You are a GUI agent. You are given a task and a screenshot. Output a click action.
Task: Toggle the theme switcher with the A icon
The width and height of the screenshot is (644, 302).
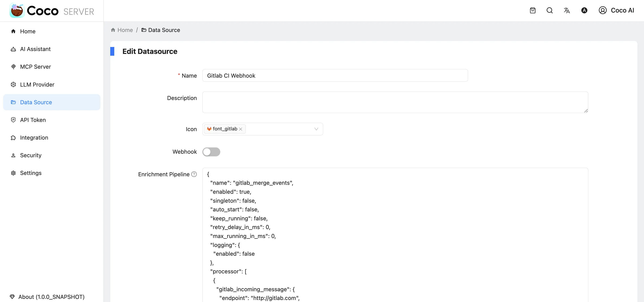tap(584, 10)
